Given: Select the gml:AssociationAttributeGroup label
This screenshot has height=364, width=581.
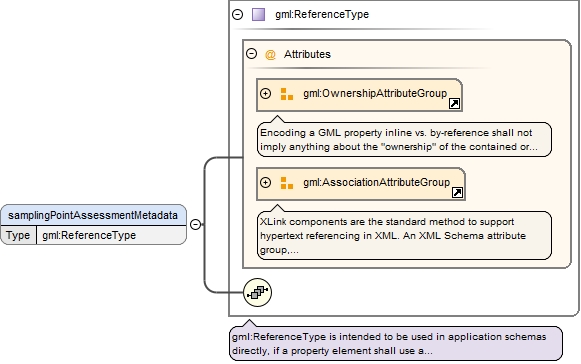Looking at the screenshot, I should 376,182.
